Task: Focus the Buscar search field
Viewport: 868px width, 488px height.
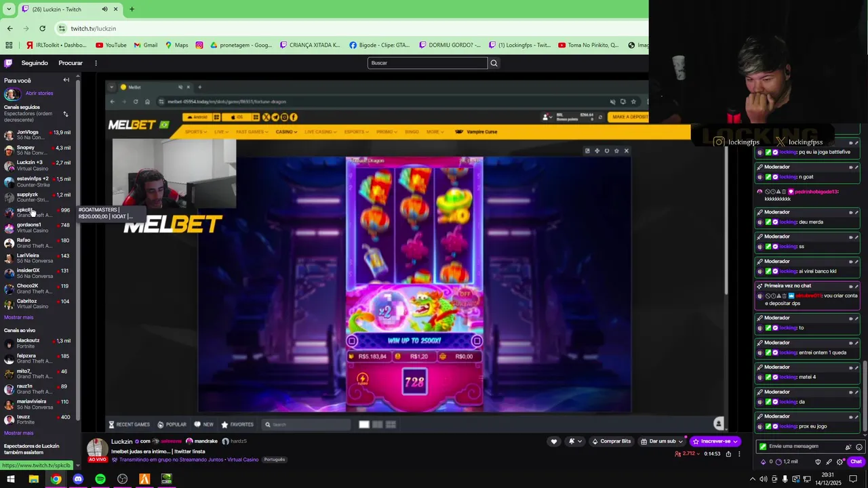Action: 427,63
